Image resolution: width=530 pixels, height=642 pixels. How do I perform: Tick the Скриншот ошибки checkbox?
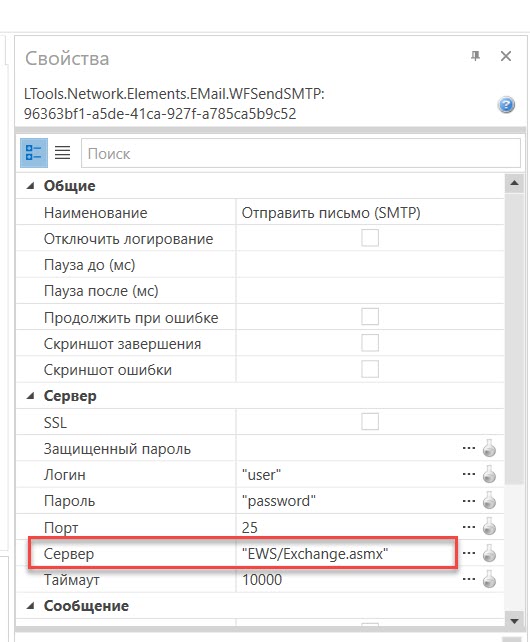(370, 369)
